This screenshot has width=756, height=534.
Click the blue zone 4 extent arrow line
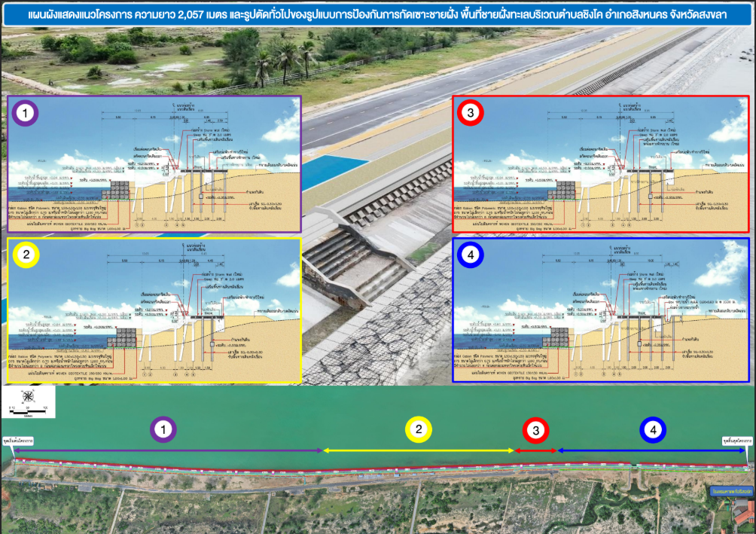pos(651,450)
